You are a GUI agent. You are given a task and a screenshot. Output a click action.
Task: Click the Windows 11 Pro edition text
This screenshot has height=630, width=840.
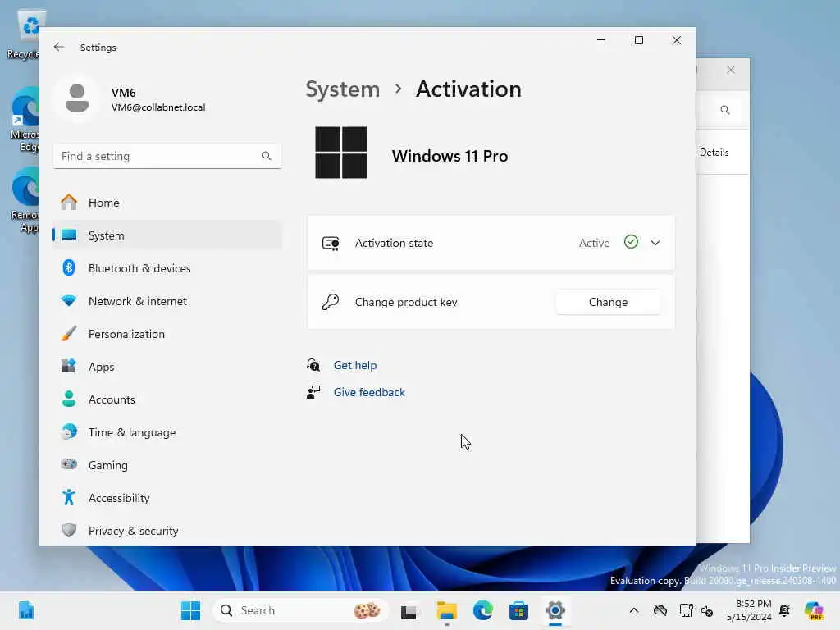click(x=450, y=156)
